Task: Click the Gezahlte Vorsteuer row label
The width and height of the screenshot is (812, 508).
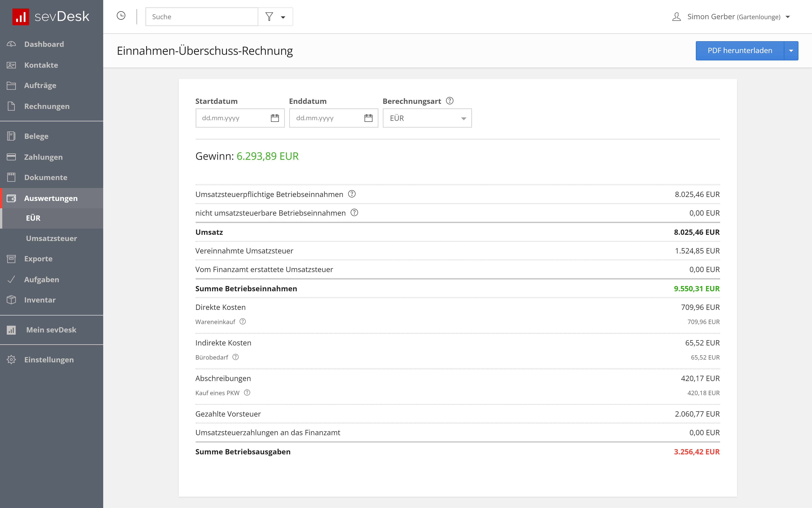Action: pos(228,414)
